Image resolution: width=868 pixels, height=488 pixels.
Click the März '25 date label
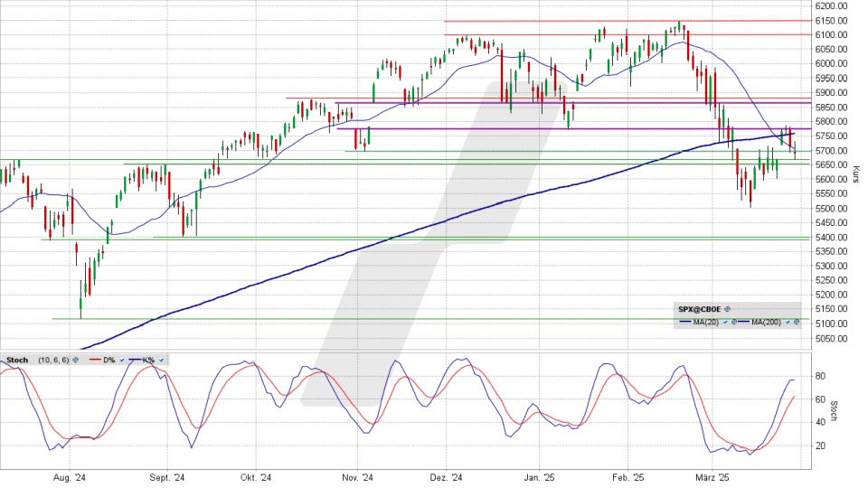tap(712, 478)
